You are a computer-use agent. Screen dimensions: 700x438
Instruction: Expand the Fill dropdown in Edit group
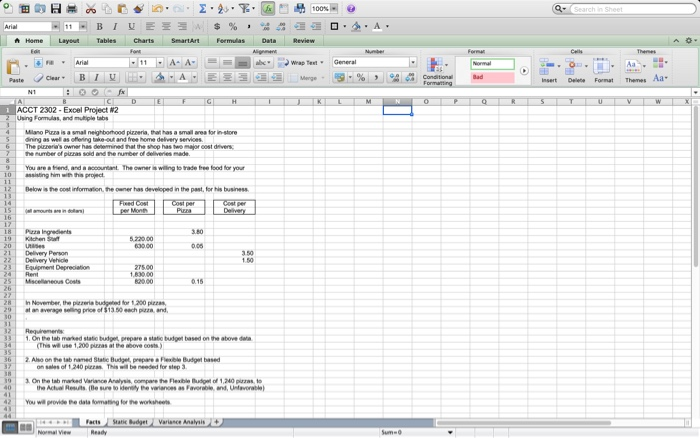point(63,63)
